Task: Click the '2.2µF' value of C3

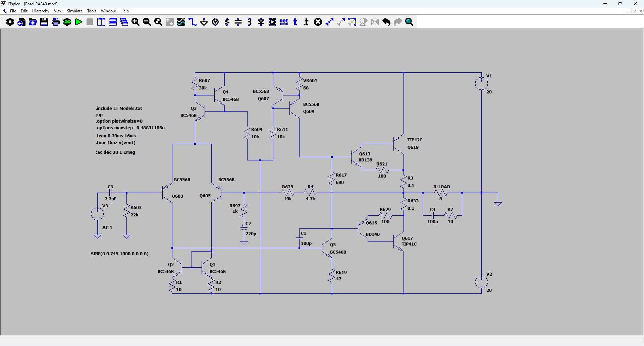Action: point(110,199)
